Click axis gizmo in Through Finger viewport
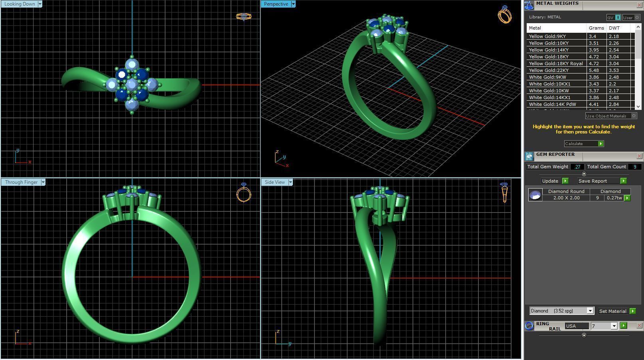The width and height of the screenshot is (644, 360). (23, 338)
